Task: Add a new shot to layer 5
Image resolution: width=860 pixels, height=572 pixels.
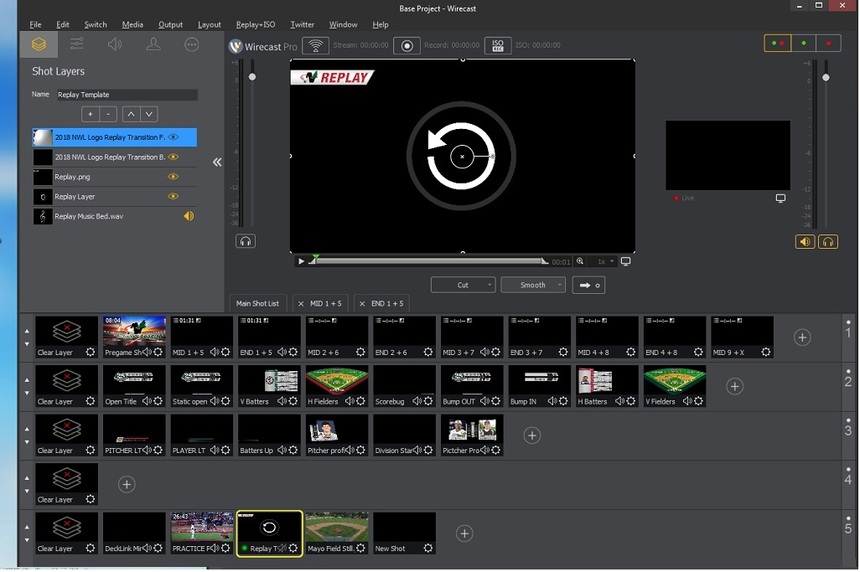Action: point(464,533)
